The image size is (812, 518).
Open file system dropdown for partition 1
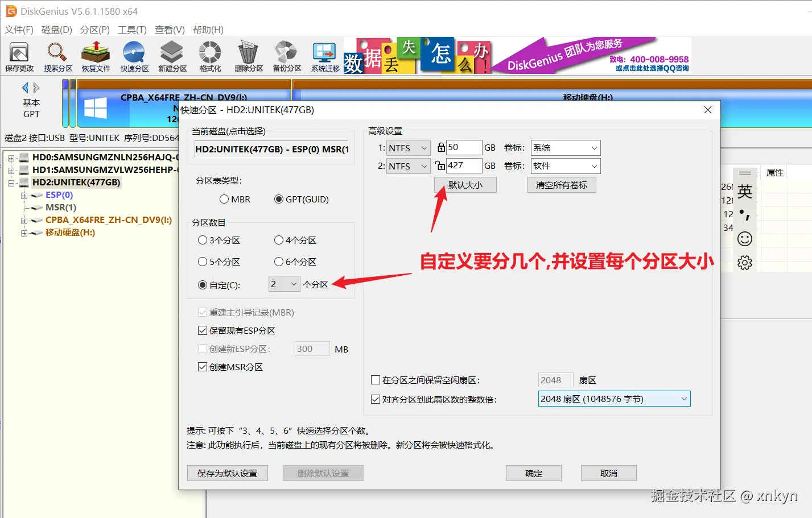409,148
